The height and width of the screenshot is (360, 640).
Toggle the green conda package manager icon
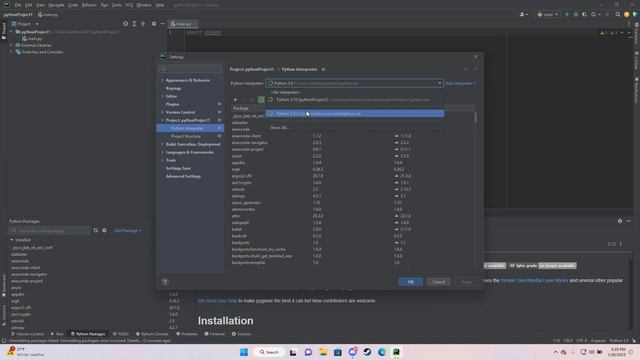pyautogui.click(x=261, y=100)
